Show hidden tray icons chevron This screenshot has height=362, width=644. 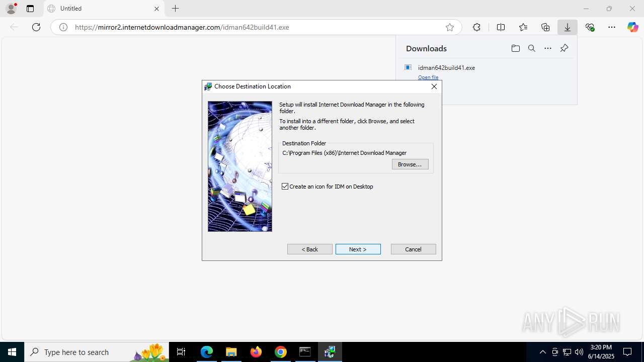click(542, 352)
